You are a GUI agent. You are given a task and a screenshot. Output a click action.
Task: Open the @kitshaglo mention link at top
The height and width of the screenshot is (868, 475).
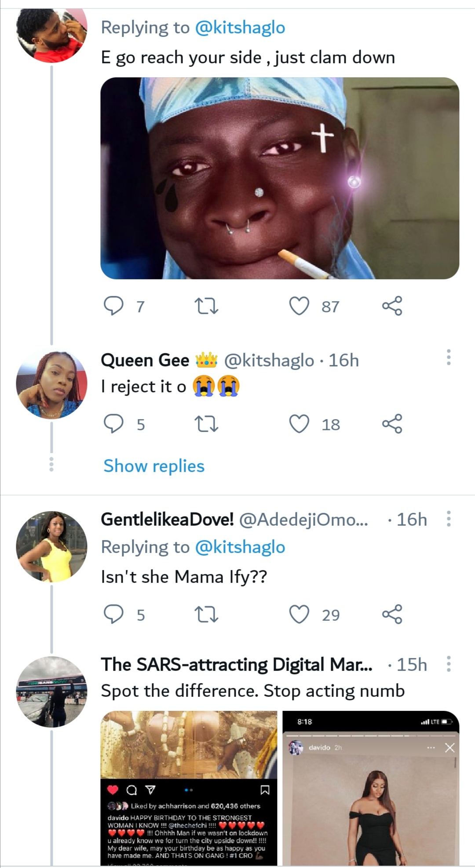pos(240,28)
